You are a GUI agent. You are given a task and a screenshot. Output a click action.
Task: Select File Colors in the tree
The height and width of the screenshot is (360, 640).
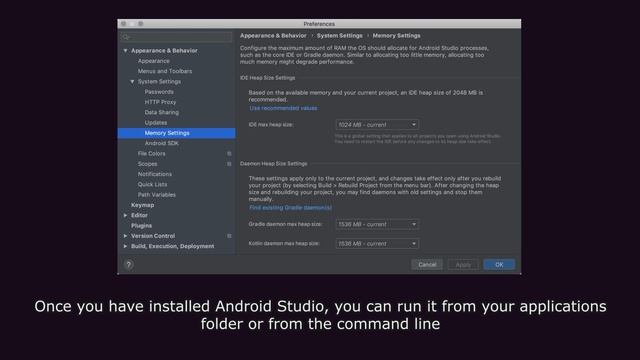[151, 153]
